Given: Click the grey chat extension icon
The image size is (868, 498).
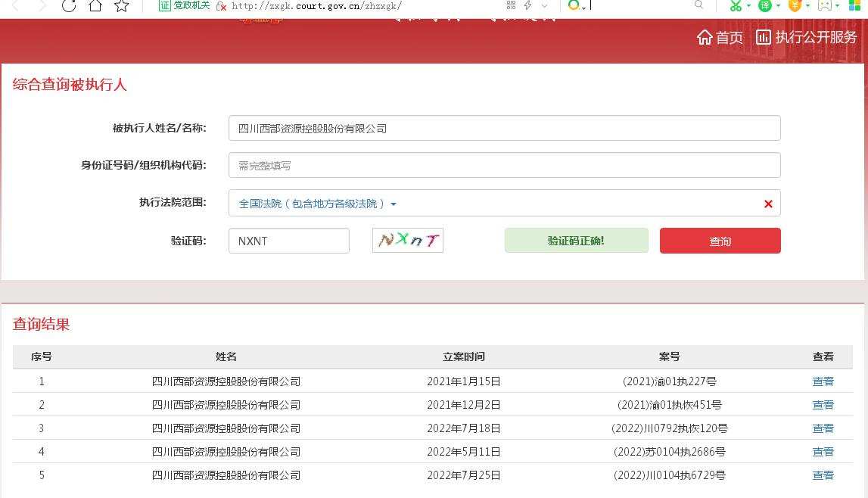Looking at the screenshot, I should click(824, 5).
